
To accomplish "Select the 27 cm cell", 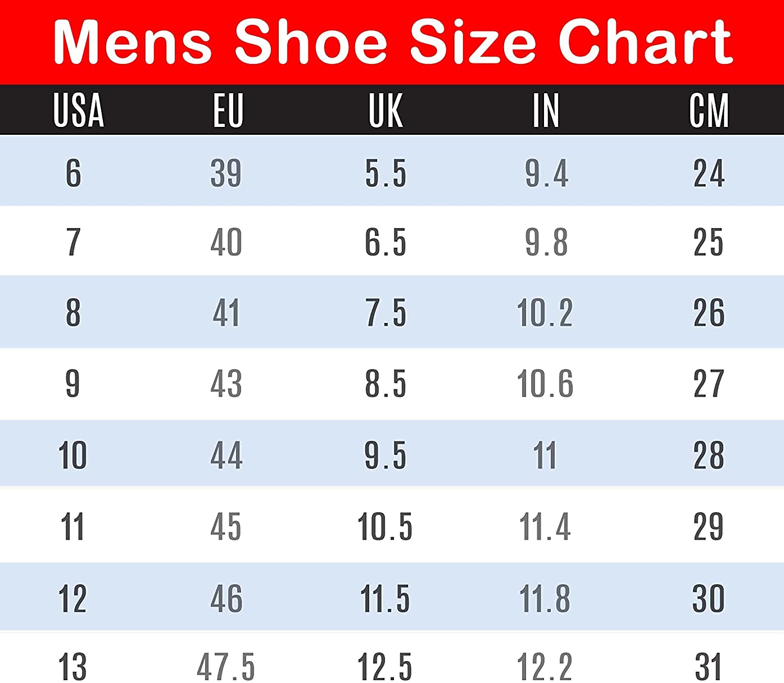I will pyautogui.click(x=708, y=384).
